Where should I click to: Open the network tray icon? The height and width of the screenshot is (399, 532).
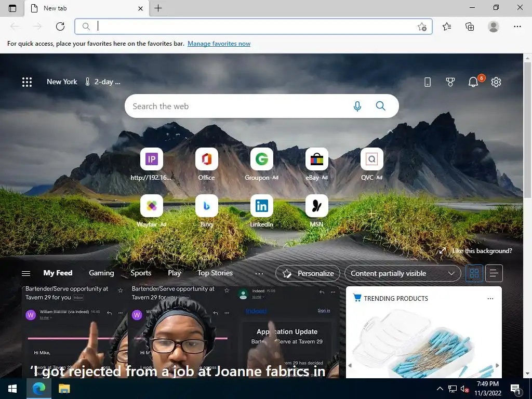point(453,389)
